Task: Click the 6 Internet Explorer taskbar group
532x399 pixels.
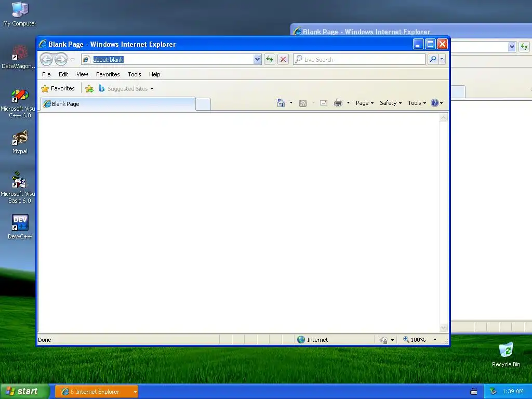Action: (96, 392)
